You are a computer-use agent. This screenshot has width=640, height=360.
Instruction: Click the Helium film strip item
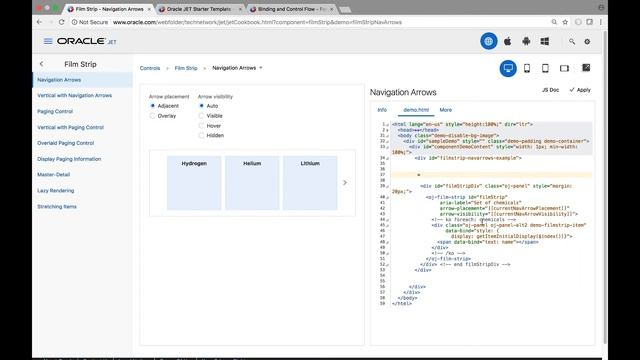[x=252, y=183]
